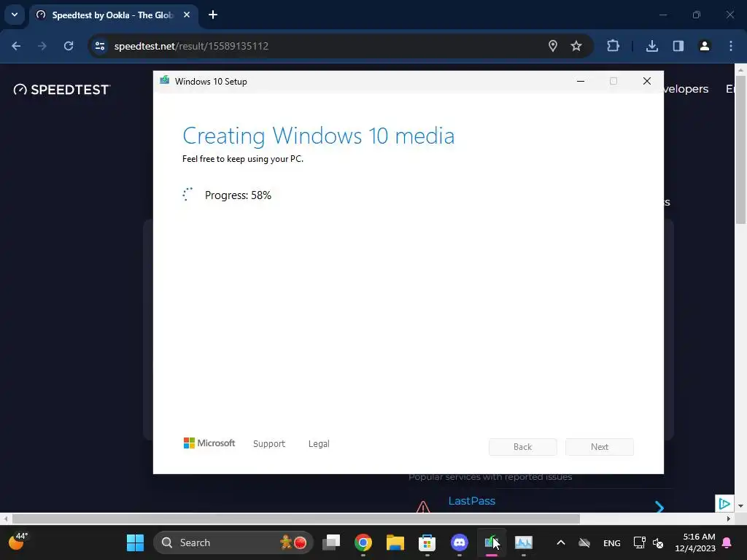
Task: Open Chrome profile menu
Action: coord(704,46)
